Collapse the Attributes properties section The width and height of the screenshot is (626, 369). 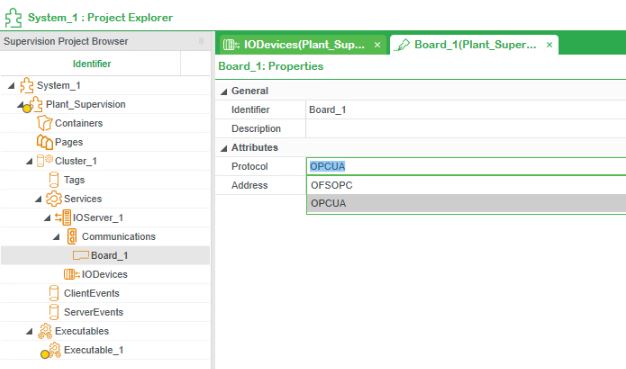click(224, 148)
